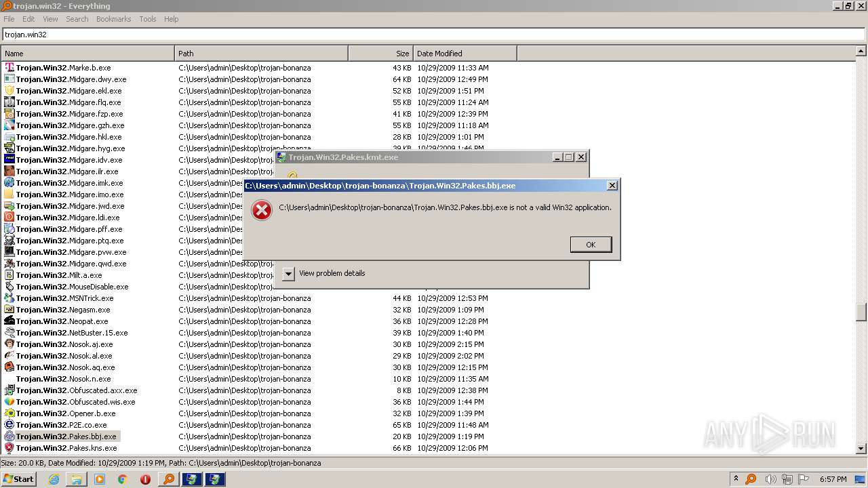Viewport: 868px width, 488px height.
Task: Open Windows Explorer folder from the taskbar
Action: (77, 479)
